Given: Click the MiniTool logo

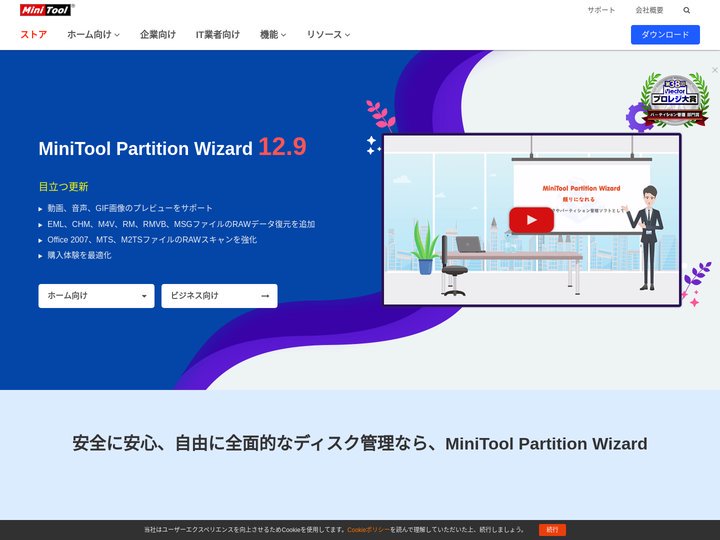Looking at the screenshot, I should [x=47, y=10].
